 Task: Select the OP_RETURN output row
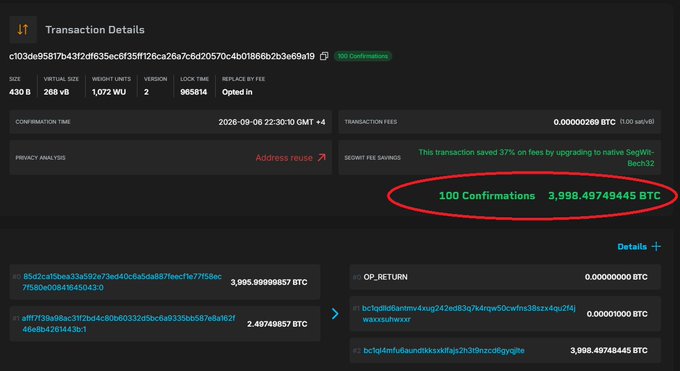click(505, 277)
